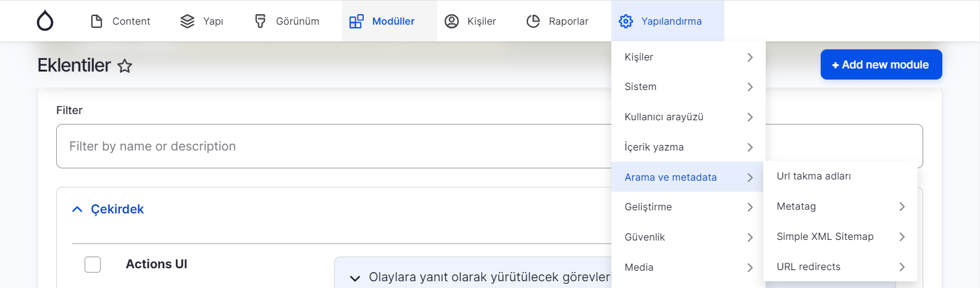Open URL redirects submenu item
Viewport: 980px width, 288px height.
tap(808, 267)
